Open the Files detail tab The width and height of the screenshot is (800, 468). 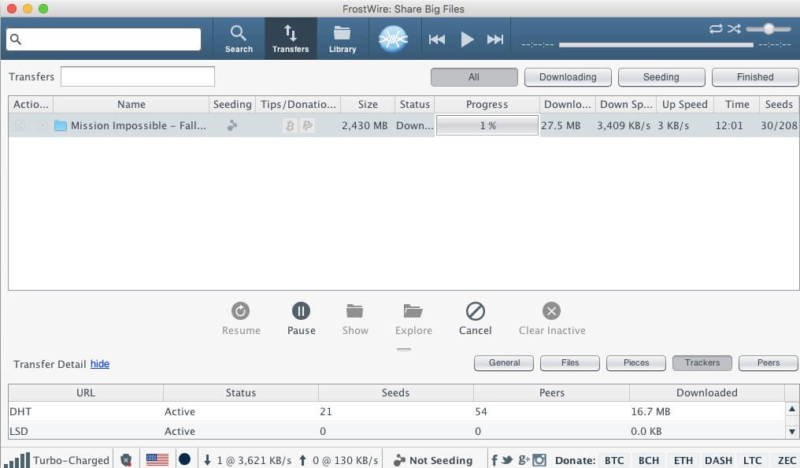tap(570, 363)
